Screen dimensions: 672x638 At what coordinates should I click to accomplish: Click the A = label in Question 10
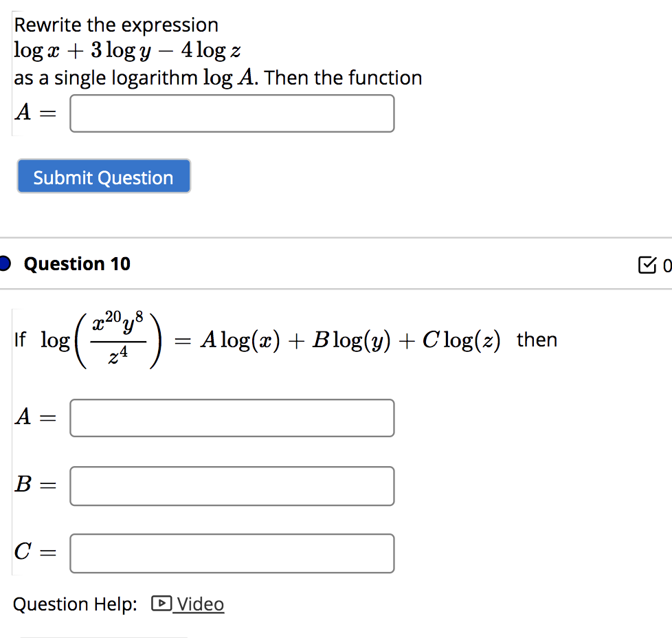(x=34, y=417)
